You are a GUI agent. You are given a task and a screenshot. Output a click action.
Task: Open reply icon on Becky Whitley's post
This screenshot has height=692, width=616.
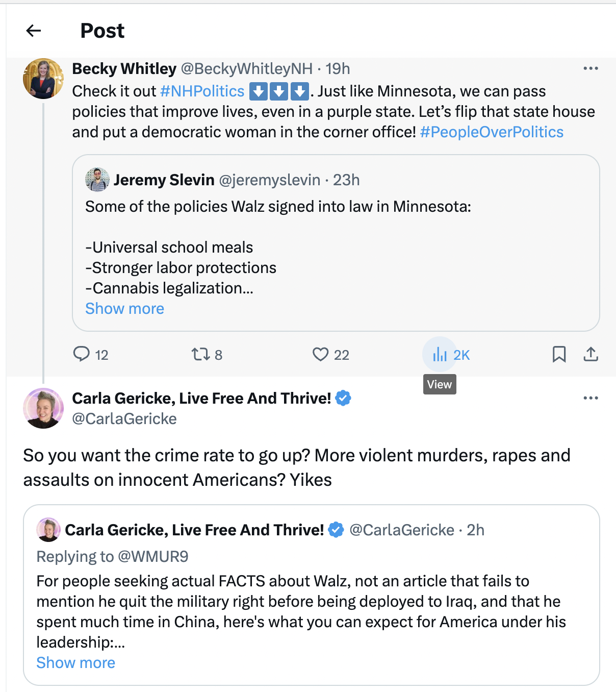point(82,354)
